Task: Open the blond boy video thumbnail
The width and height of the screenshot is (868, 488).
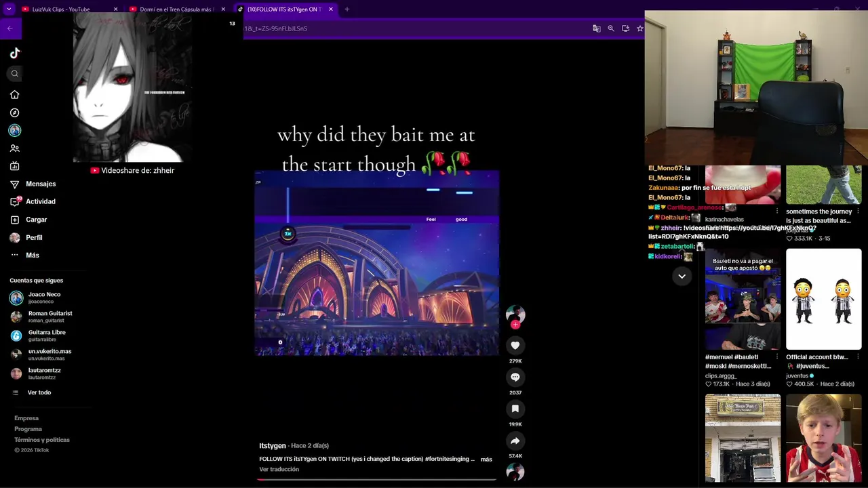Action: coord(823,438)
